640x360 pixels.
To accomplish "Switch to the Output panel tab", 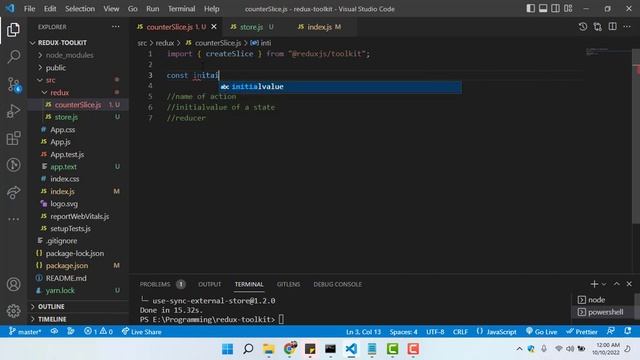I will (x=209, y=284).
